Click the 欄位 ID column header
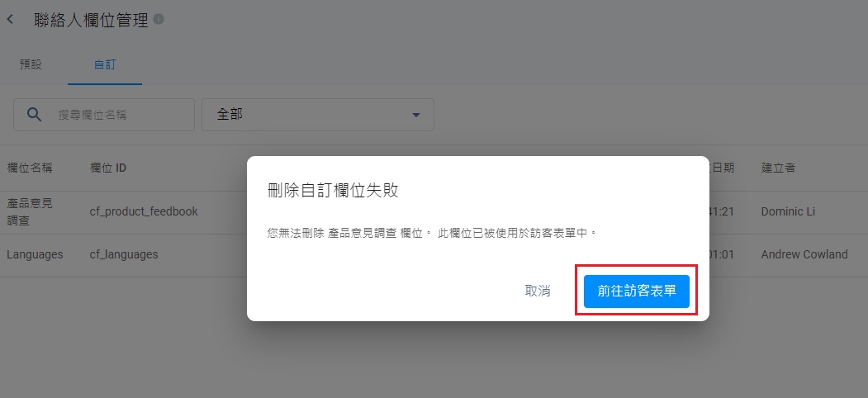 [x=108, y=168]
